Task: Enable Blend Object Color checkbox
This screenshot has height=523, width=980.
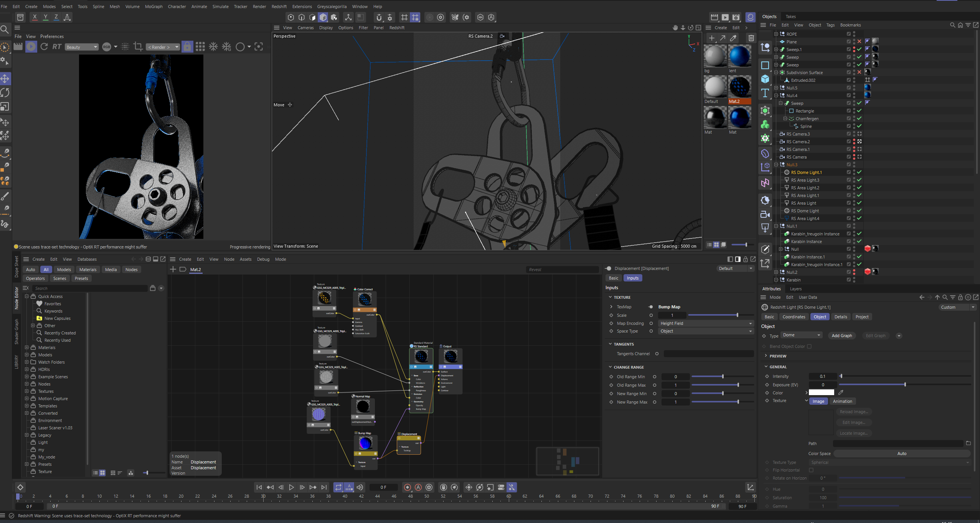Action: coord(809,346)
